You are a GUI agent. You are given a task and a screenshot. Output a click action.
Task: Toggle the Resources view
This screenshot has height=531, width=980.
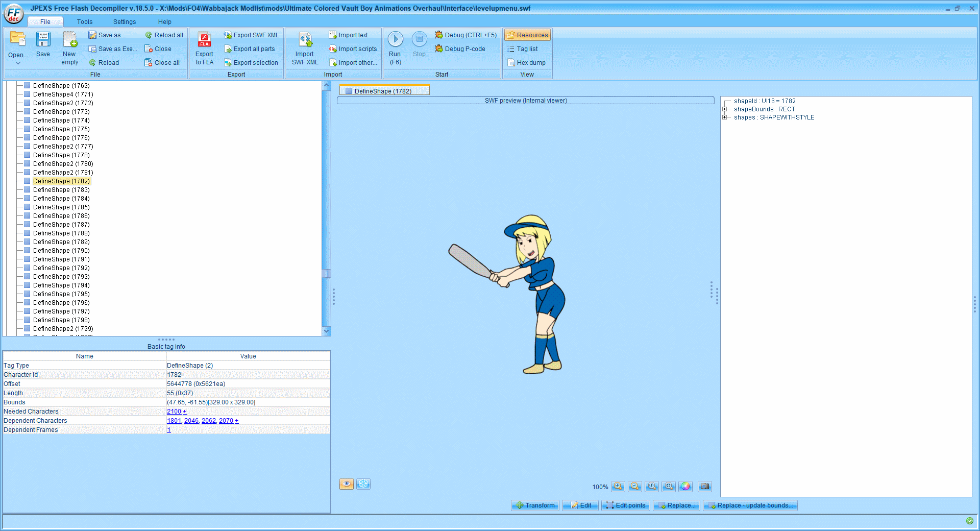point(527,35)
